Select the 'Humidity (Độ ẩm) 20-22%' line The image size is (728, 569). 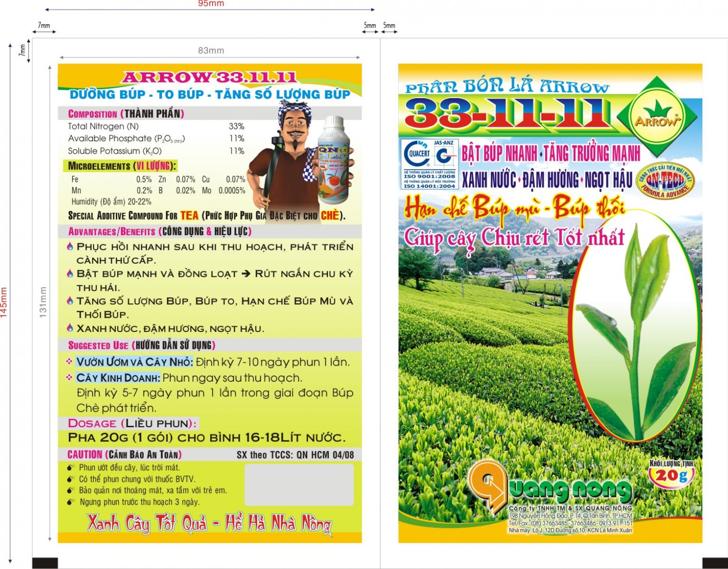pyautogui.click(x=112, y=202)
